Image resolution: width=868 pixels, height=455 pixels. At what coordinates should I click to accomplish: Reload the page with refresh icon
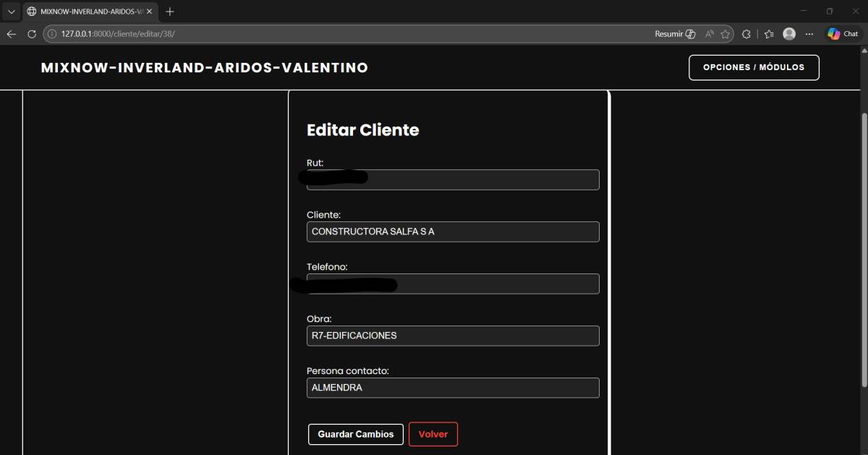32,34
